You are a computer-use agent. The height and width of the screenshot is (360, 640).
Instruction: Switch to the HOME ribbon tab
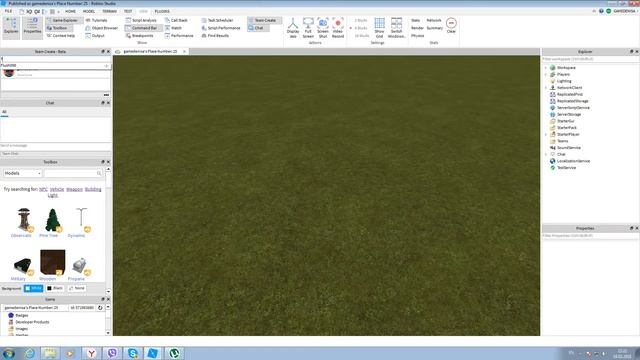click(x=70, y=11)
